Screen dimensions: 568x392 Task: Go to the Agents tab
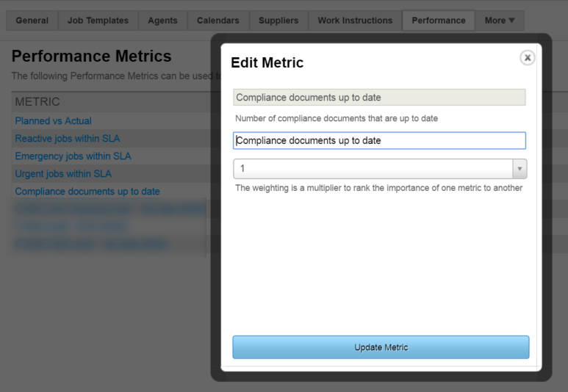162,21
